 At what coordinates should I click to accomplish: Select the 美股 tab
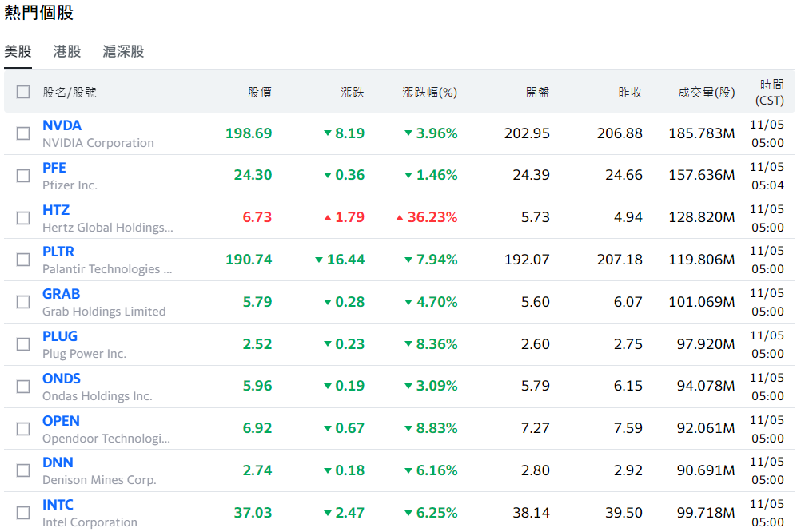pyautogui.click(x=18, y=51)
